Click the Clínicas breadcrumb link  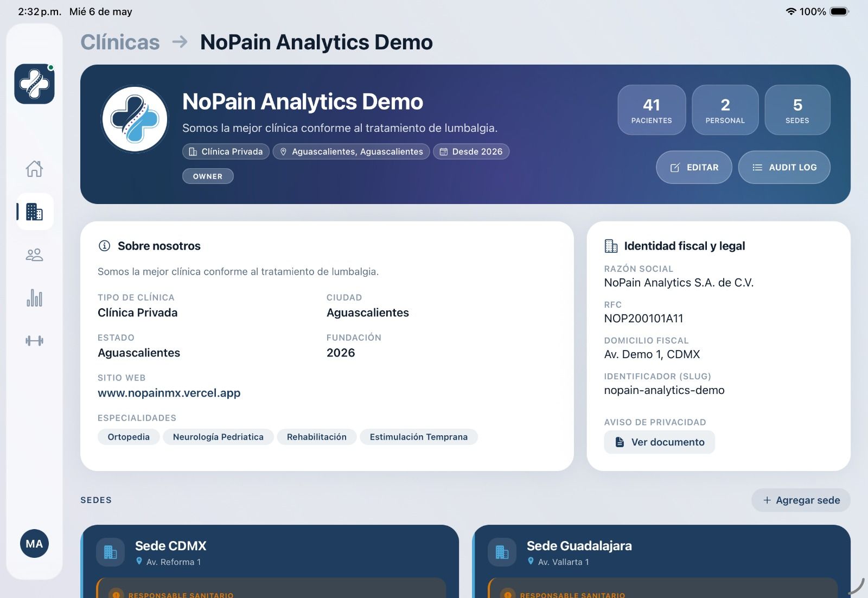click(x=120, y=42)
